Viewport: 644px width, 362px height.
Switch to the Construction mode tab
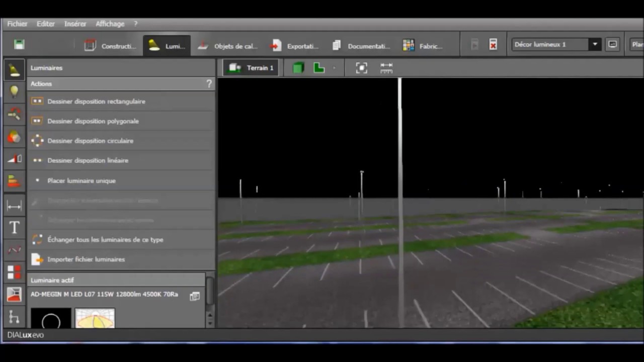click(111, 46)
